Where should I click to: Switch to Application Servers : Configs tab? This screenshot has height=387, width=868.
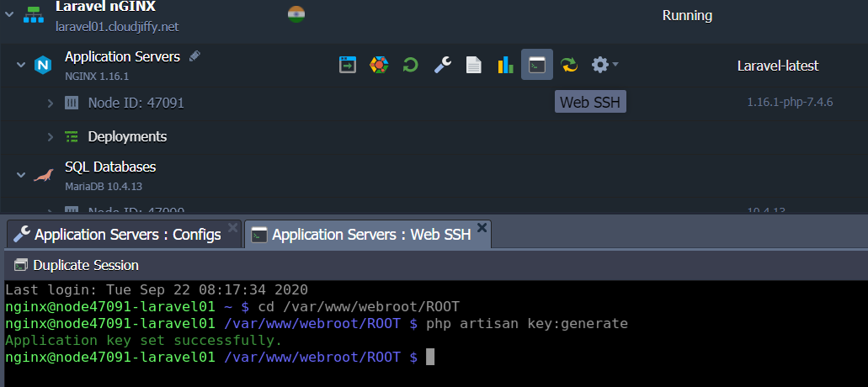click(x=118, y=235)
